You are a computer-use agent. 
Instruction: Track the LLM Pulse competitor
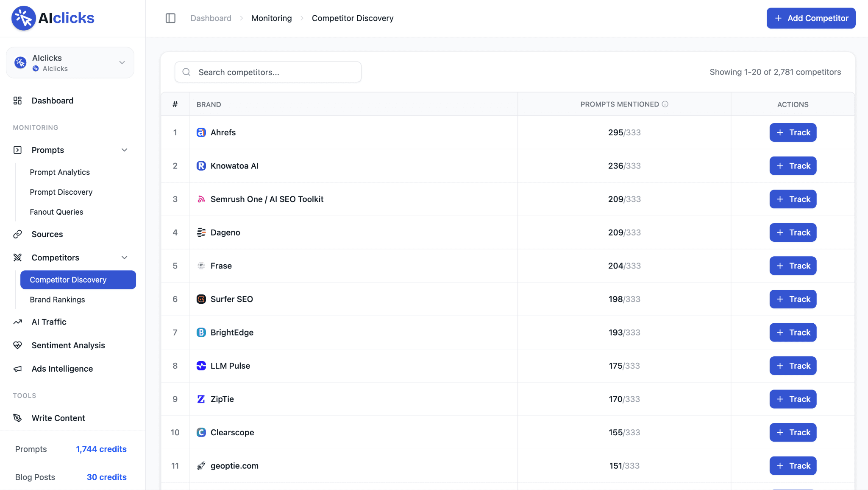[x=793, y=366]
